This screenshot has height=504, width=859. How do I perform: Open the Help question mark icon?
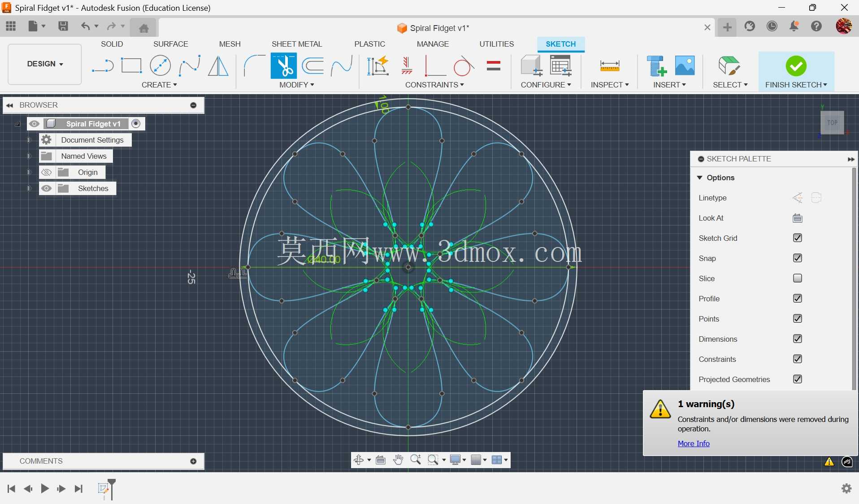click(816, 26)
